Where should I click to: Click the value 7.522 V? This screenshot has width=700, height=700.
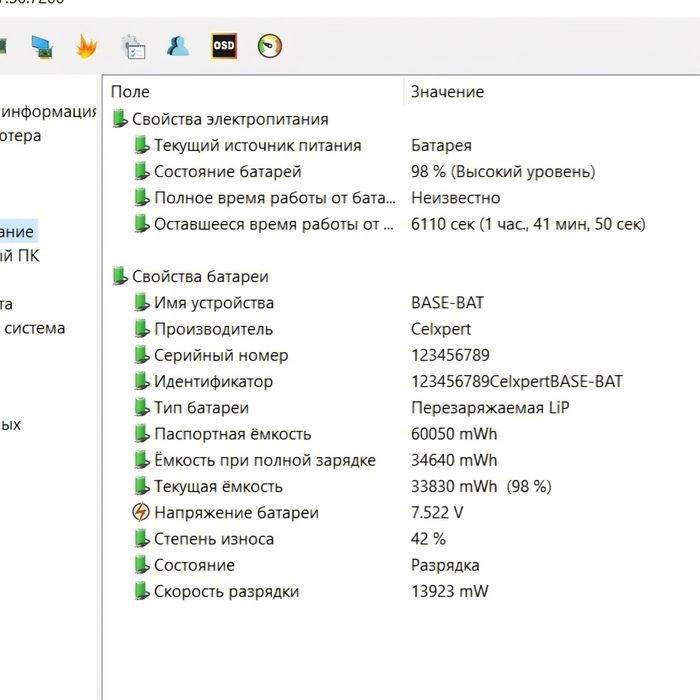click(x=437, y=512)
